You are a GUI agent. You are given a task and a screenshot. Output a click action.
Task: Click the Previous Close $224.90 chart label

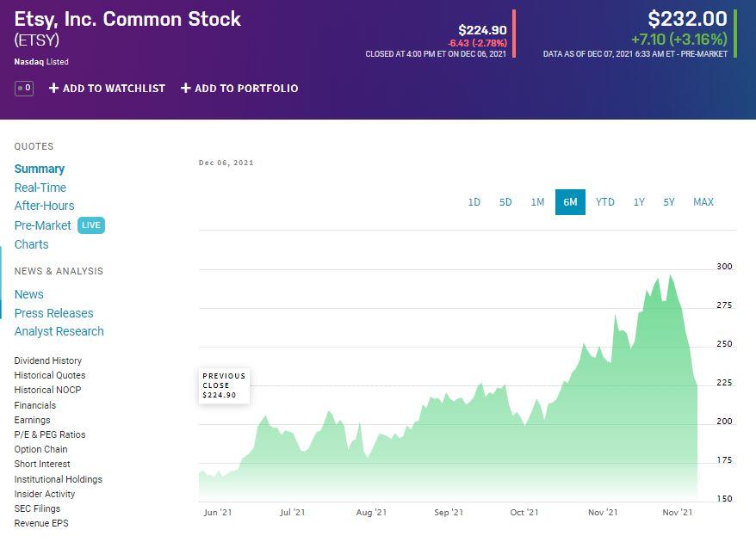pyautogui.click(x=224, y=385)
